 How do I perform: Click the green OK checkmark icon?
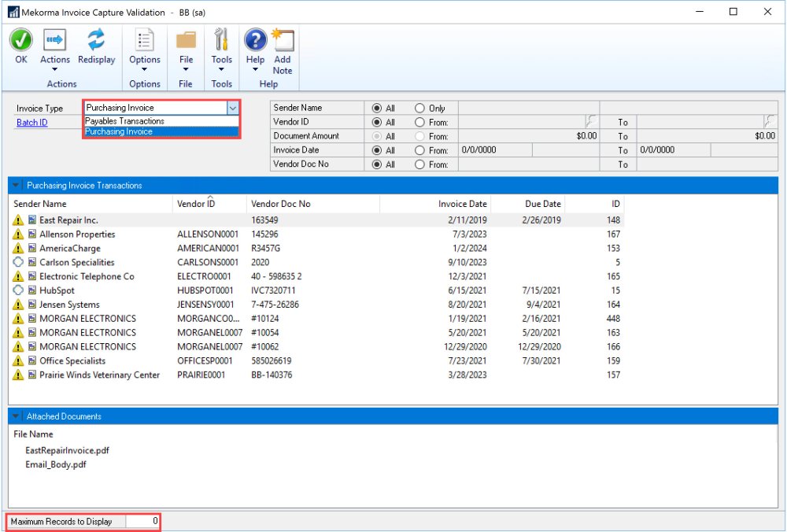(x=21, y=40)
